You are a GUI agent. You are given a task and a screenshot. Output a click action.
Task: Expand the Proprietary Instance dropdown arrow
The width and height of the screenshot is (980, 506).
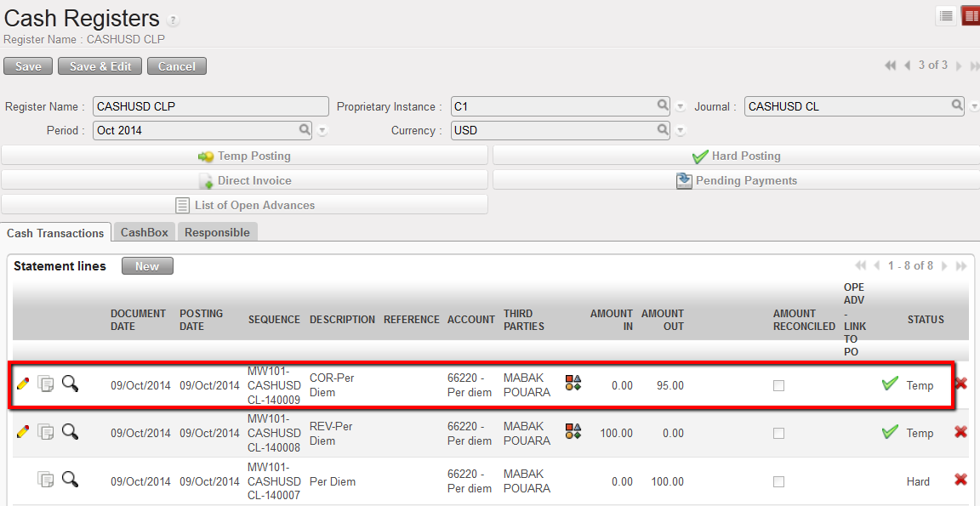click(x=681, y=107)
